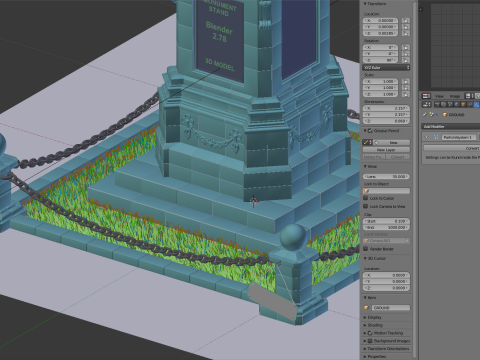Collapse the Item panel
Screen dimensions: 480x360
[365, 298]
